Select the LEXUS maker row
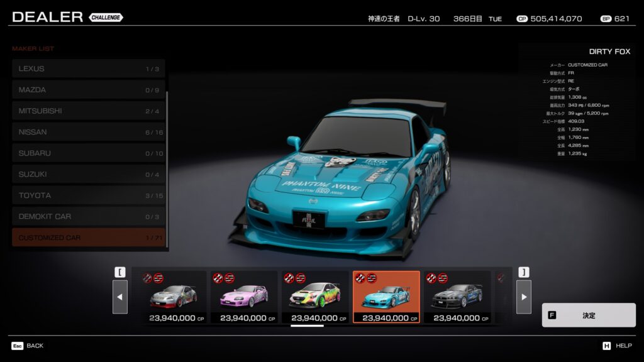Image resolution: width=644 pixels, height=362 pixels. 88,69
